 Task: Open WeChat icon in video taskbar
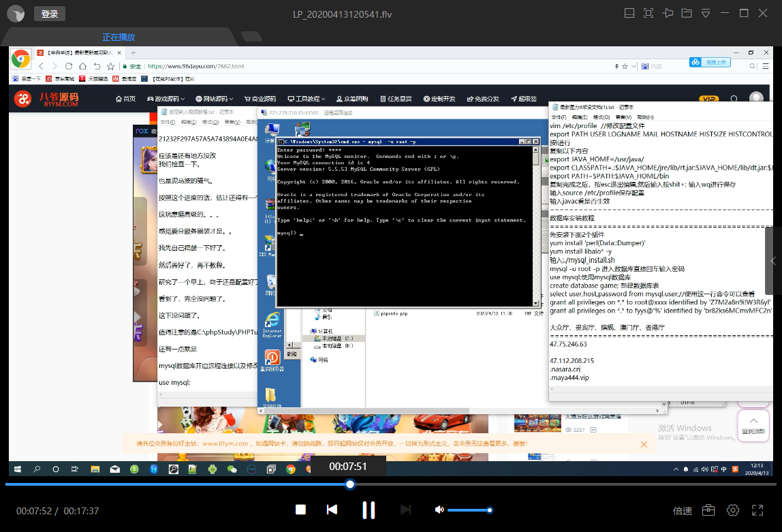coord(232,469)
